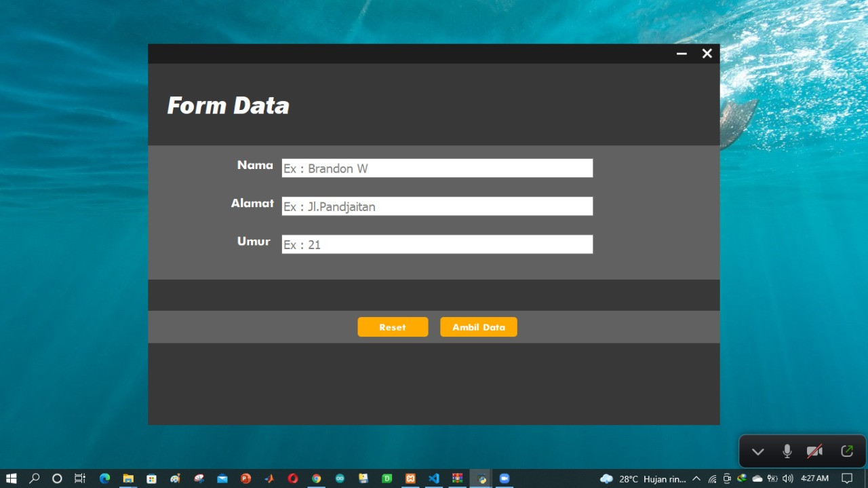Click the Reset button
This screenshot has width=868, height=488.
point(393,327)
